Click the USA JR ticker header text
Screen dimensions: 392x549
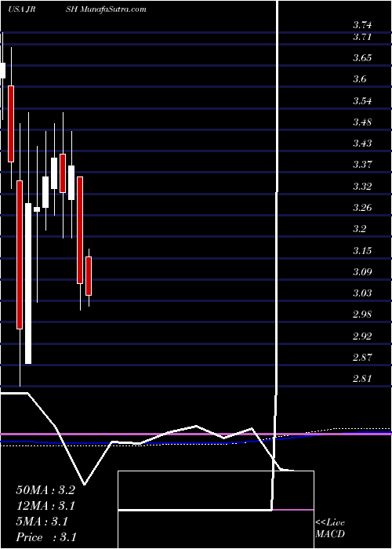coord(21,9)
